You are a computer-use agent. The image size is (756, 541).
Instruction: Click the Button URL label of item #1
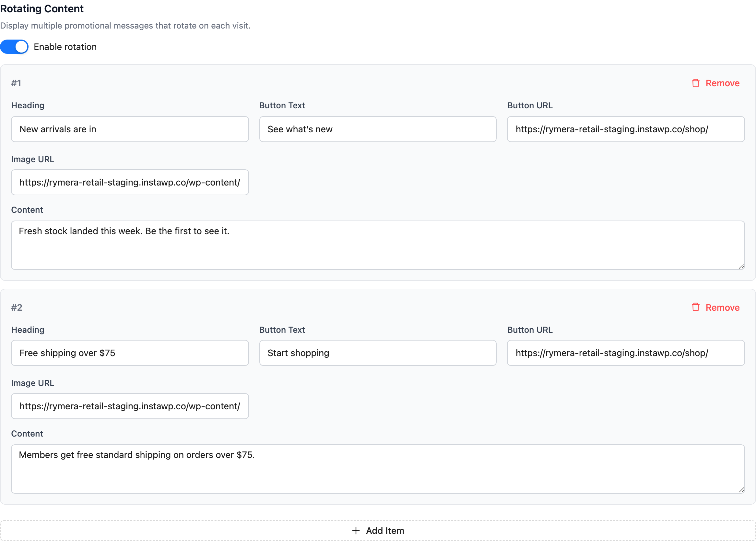tap(530, 105)
